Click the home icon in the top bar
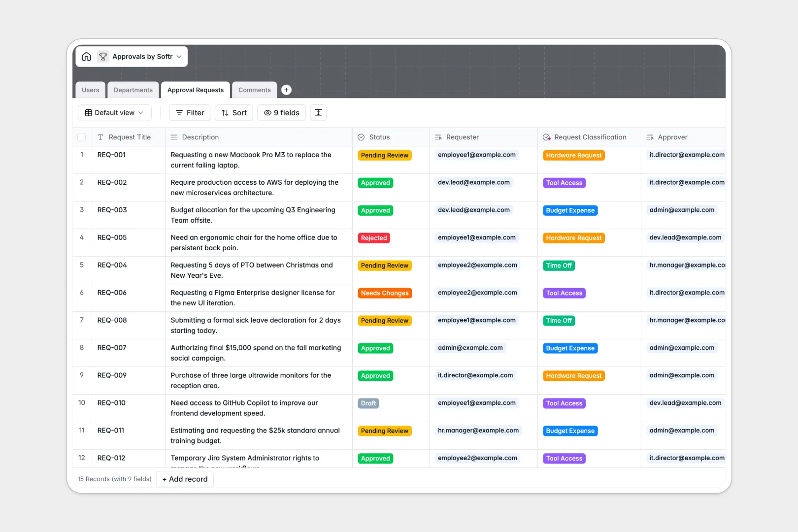 pos(86,56)
